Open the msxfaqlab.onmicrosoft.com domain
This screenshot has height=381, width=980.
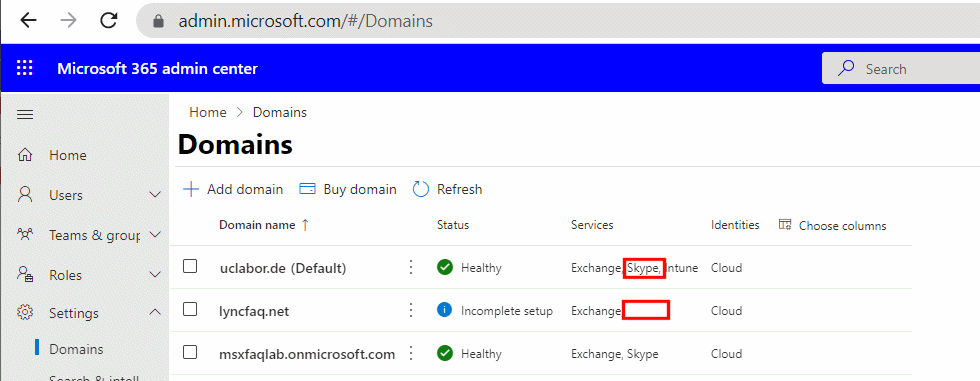pos(307,354)
